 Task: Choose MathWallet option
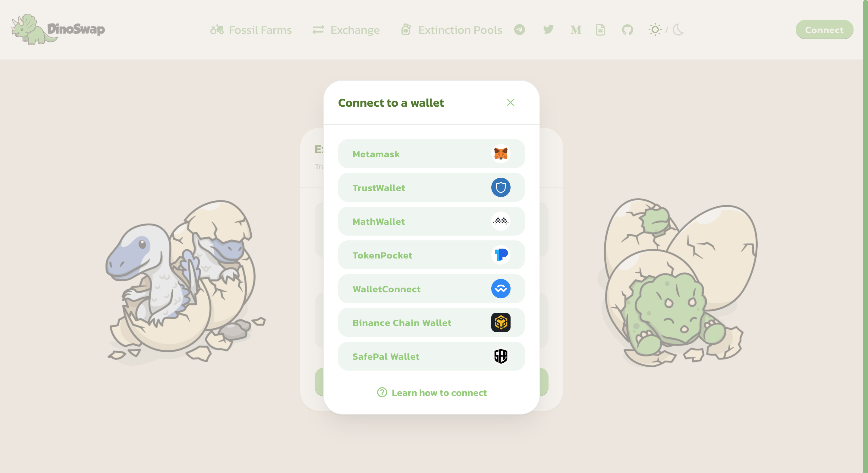coord(431,221)
